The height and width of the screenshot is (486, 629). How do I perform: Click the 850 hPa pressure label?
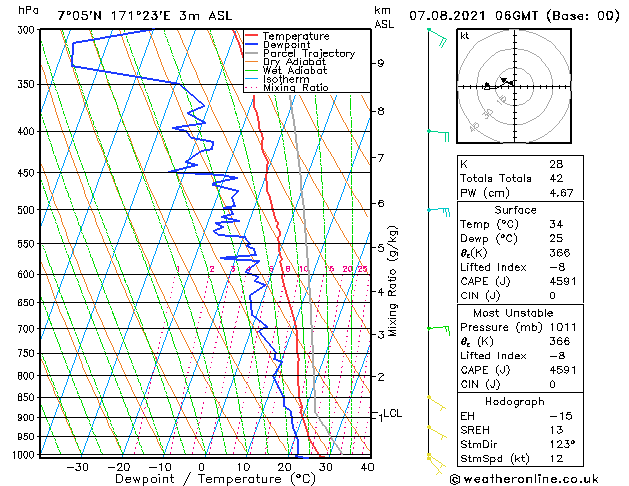[27, 397]
